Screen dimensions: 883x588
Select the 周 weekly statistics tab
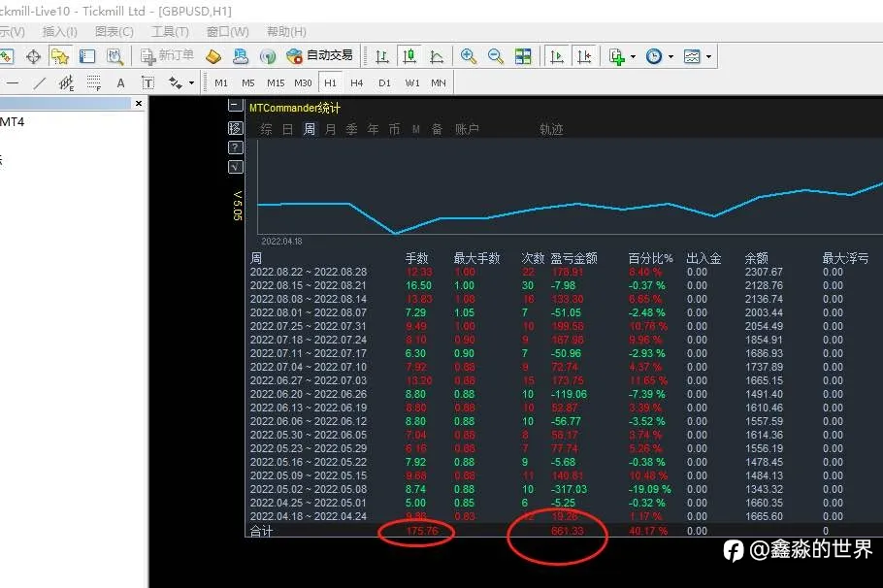(x=310, y=130)
